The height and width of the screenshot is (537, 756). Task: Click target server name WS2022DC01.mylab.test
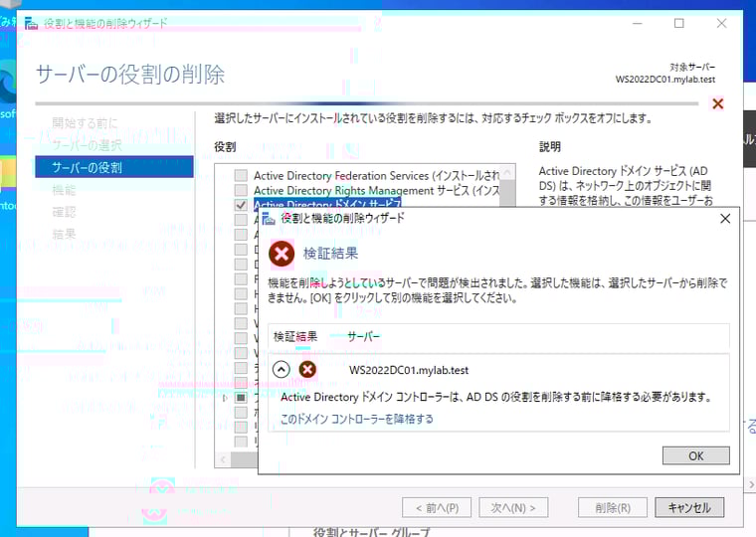664,79
